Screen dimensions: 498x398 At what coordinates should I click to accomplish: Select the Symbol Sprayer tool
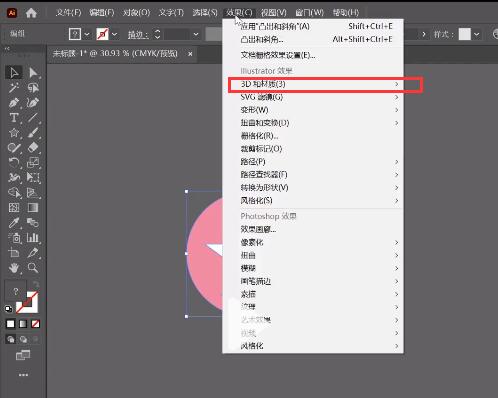point(14,238)
